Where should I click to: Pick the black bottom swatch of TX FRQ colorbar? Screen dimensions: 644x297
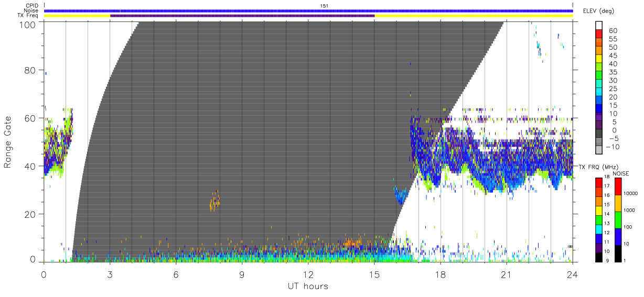(x=598, y=257)
